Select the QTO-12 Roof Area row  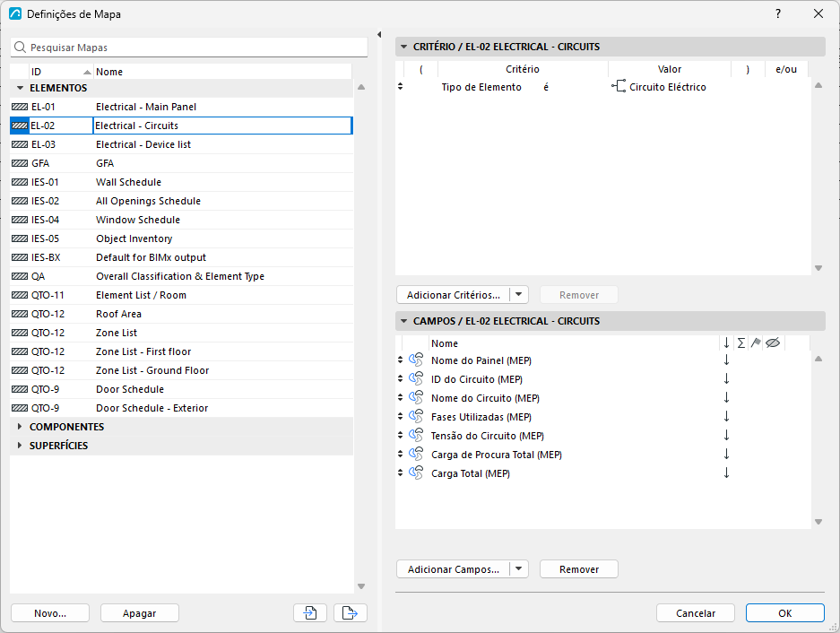point(182,314)
